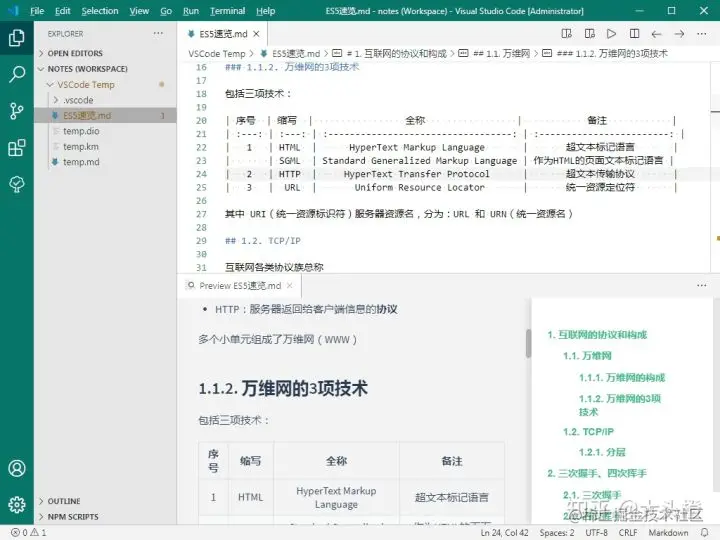Viewport: 720px width, 540px height.
Task: Open ES5速览.md in the explorer tree
Action: tap(87, 115)
